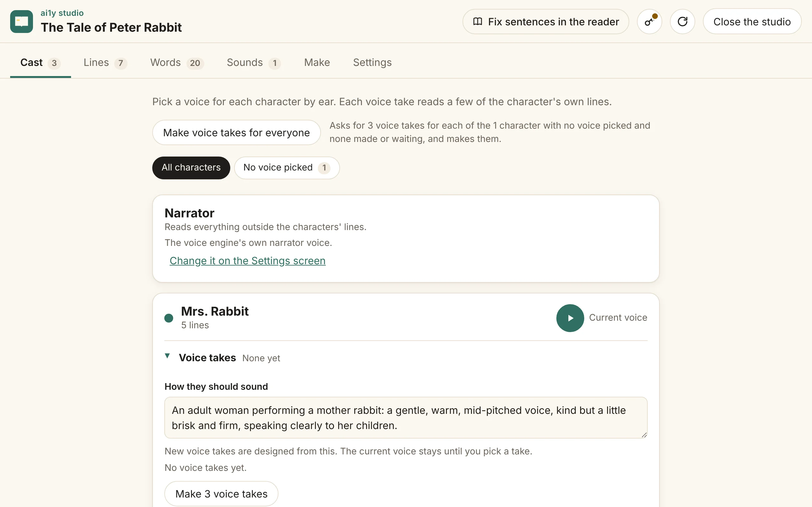Follow Change it on the Settings screen link
The width and height of the screenshot is (812, 507).
pyautogui.click(x=247, y=260)
